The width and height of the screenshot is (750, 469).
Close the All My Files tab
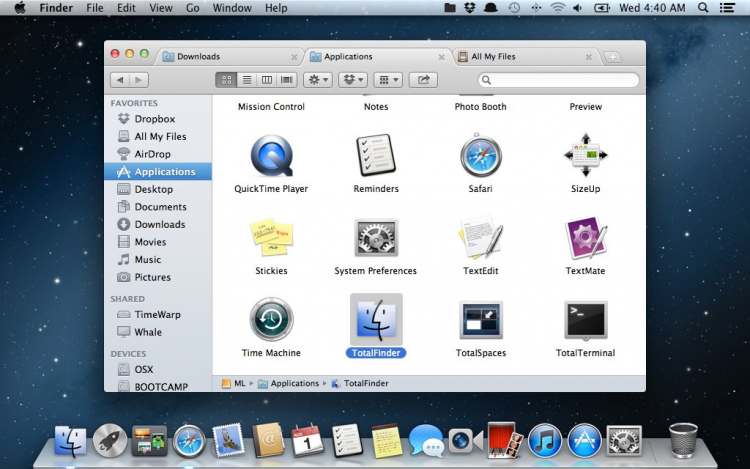click(589, 57)
